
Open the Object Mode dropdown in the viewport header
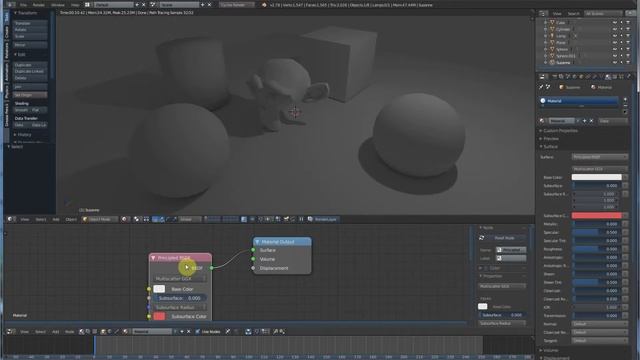pos(99,220)
